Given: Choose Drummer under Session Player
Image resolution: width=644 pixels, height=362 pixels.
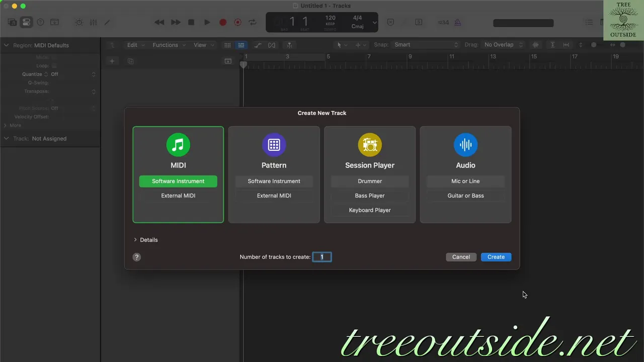Looking at the screenshot, I should pyautogui.click(x=370, y=181).
